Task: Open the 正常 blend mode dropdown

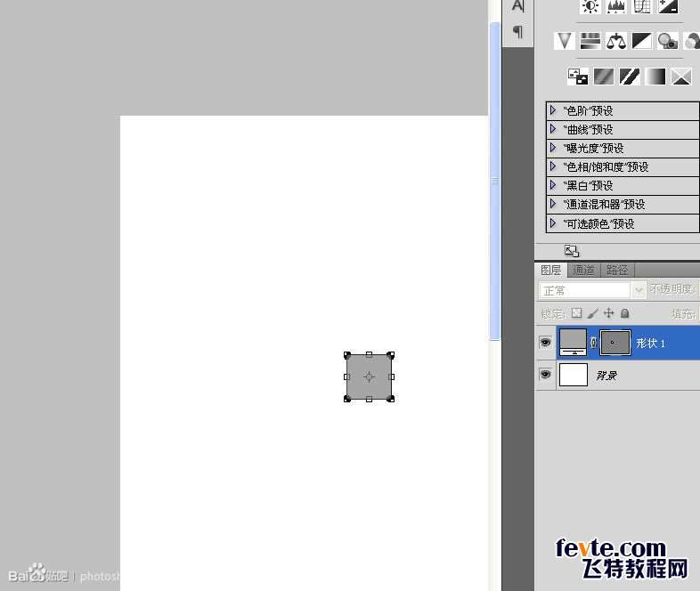Action: 592,290
